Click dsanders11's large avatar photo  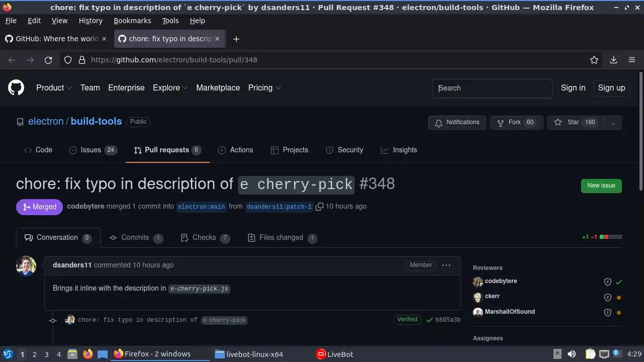pyautogui.click(x=26, y=266)
